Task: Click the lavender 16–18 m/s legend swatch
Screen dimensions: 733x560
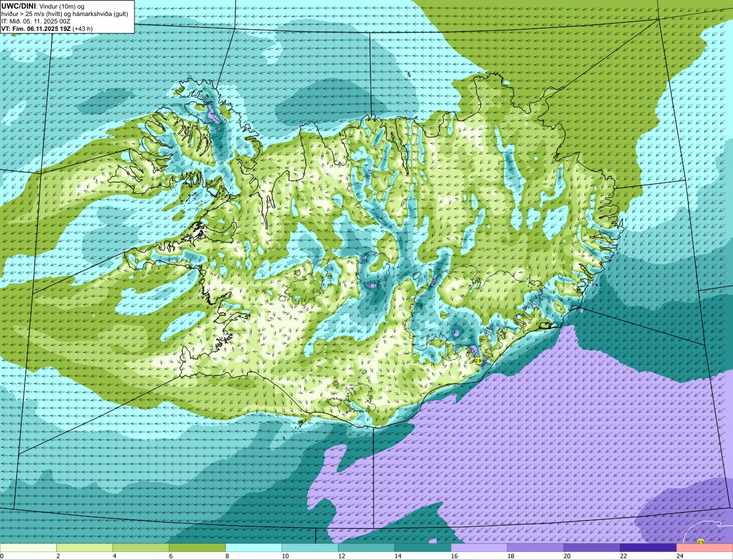Action: (479, 547)
